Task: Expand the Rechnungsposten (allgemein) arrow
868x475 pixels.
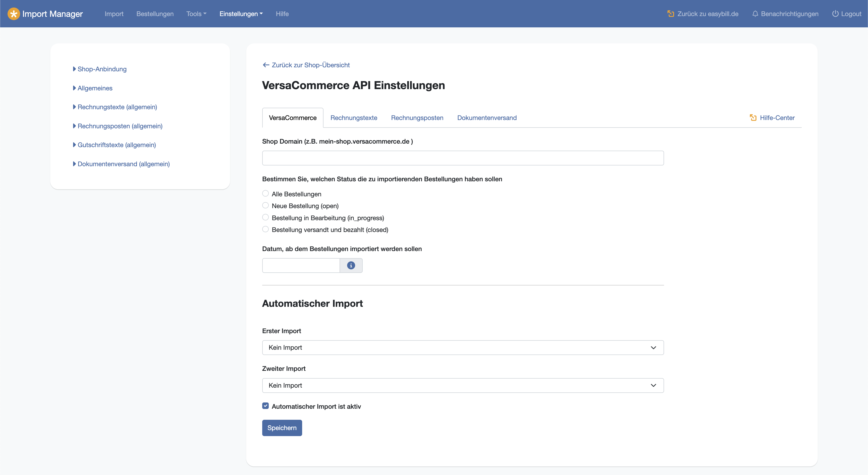Action: coord(74,126)
